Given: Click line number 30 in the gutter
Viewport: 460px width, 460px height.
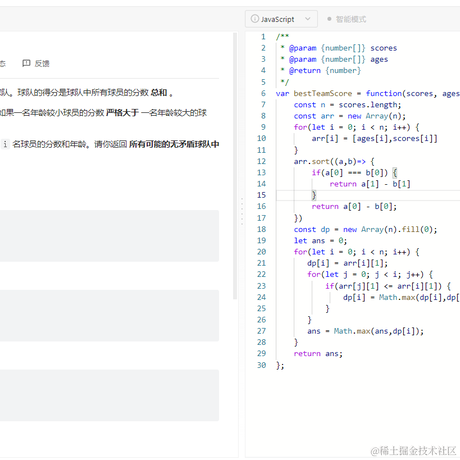Looking at the screenshot, I should tap(261, 365).
